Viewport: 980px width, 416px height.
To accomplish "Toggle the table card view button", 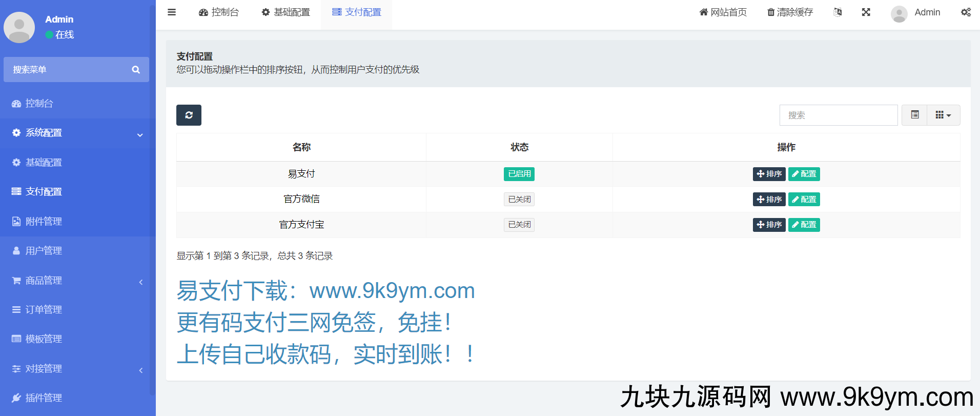I will 915,115.
